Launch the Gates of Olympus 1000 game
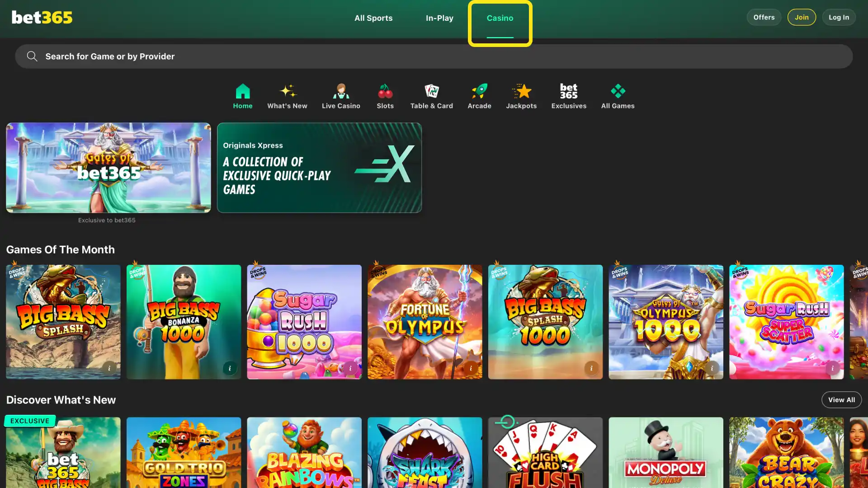The image size is (868, 488). point(666,322)
